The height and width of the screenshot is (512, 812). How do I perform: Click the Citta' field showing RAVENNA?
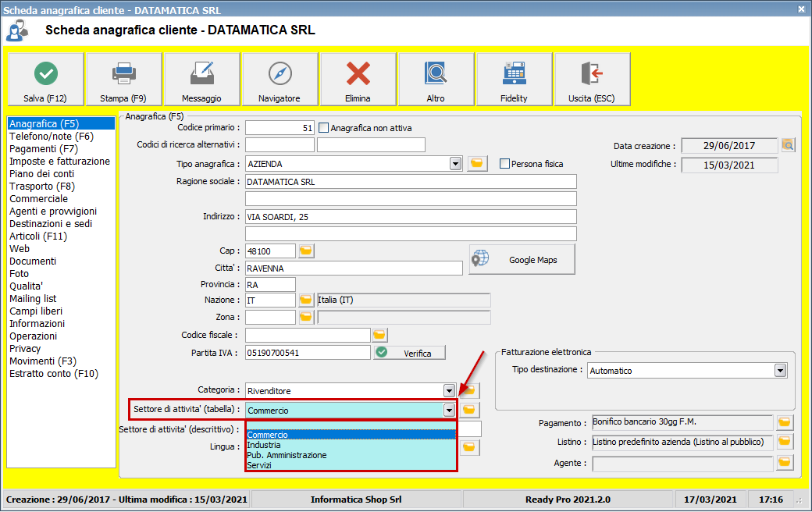[x=354, y=268]
